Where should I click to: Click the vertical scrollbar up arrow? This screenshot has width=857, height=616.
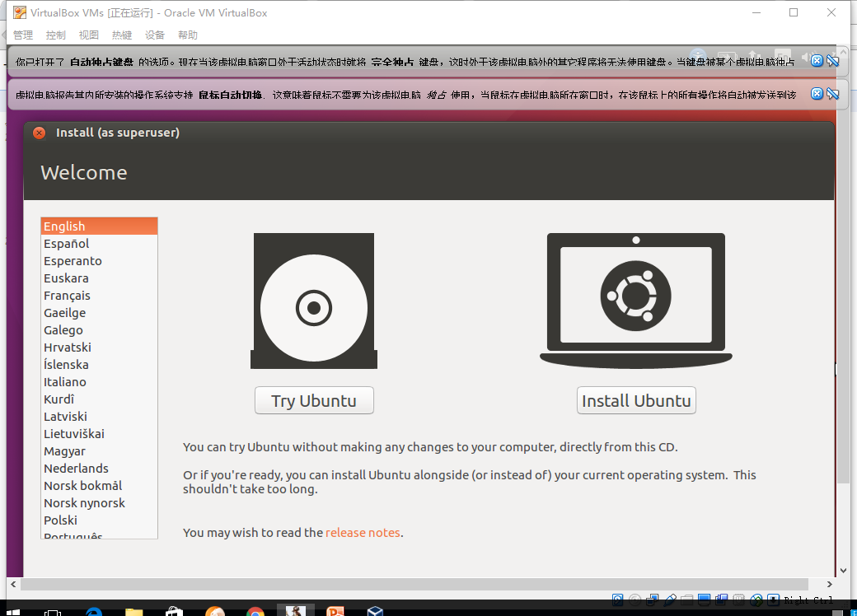tap(843, 52)
